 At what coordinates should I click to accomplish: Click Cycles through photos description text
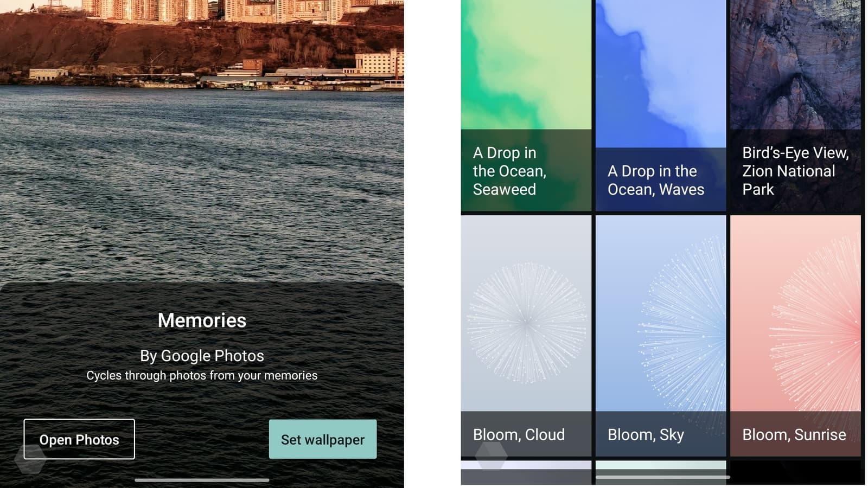pyautogui.click(x=202, y=375)
